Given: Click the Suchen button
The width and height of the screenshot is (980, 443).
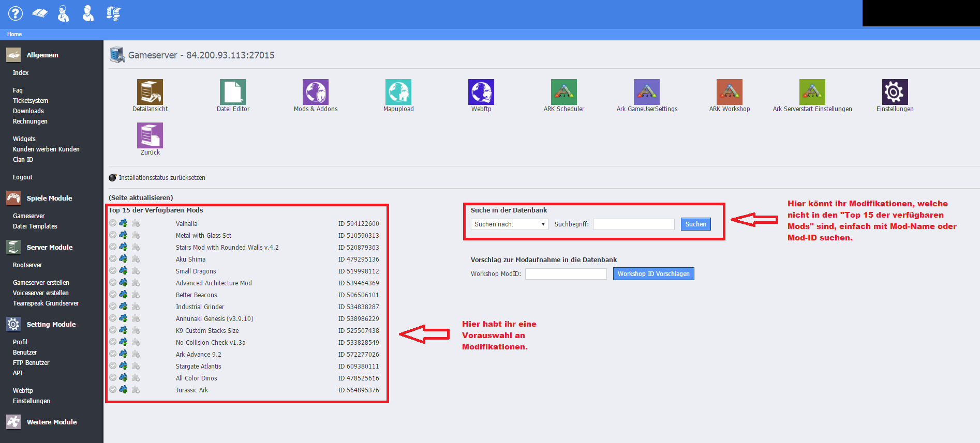Looking at the screenshot, I should (695, 224).
